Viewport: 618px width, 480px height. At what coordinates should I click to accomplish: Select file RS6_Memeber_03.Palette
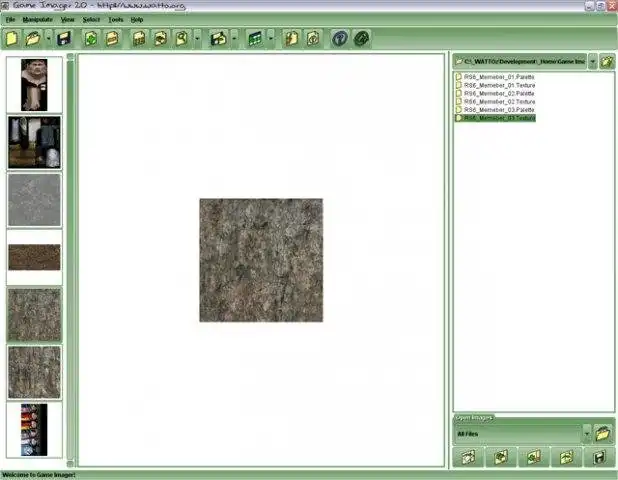coord(495,110)
